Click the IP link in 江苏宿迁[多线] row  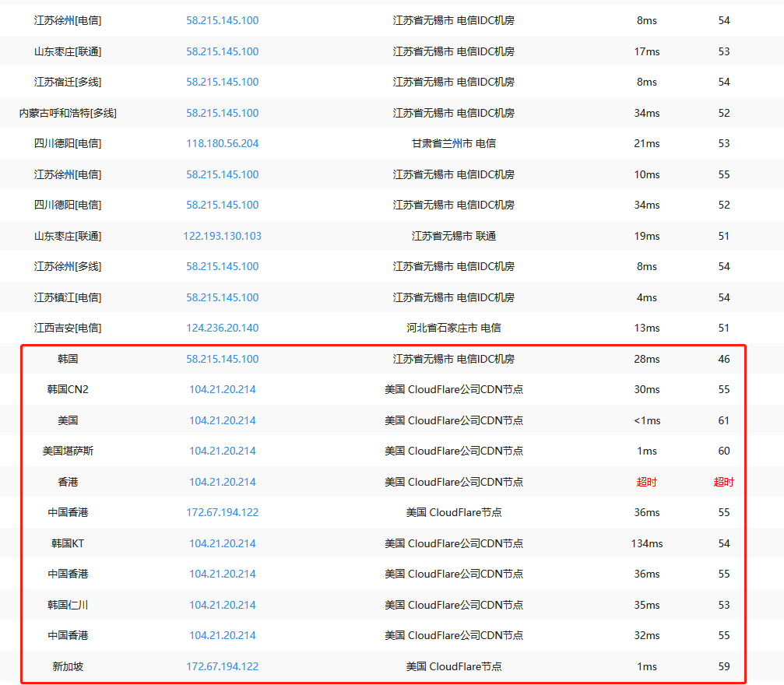click(222, 82)
